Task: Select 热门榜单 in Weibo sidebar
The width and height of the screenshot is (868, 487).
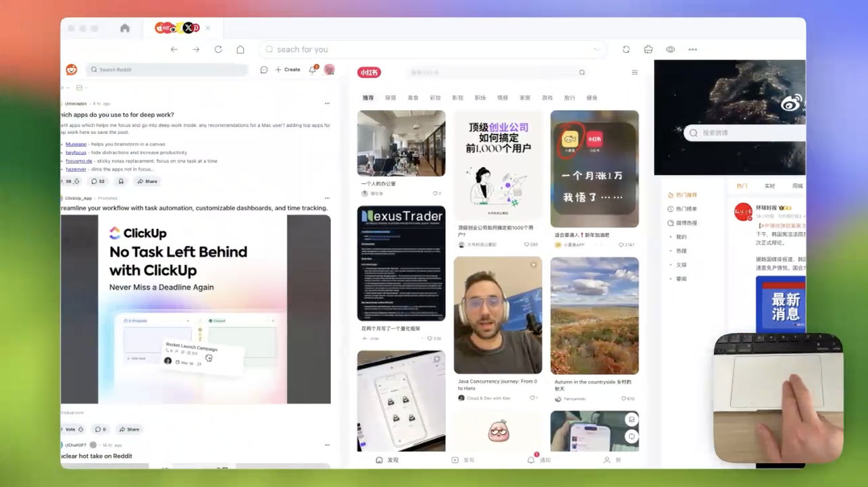Action: pos(682,209)
